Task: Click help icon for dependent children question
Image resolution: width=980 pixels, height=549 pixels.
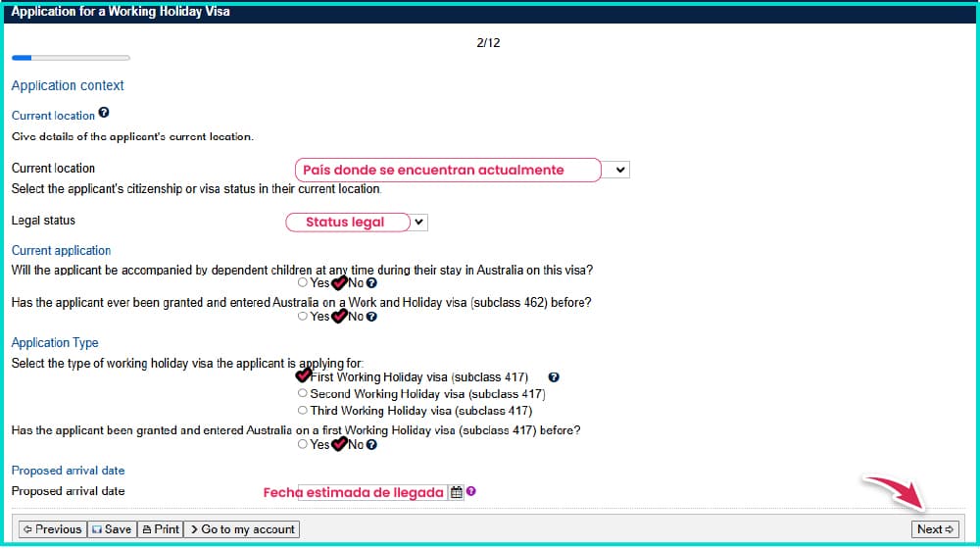Action: [371, 283]
